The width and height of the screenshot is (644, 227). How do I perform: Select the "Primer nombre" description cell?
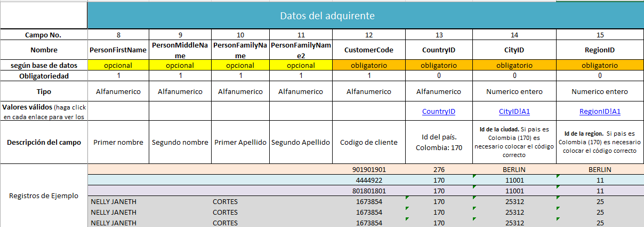[x=118, y=143]
